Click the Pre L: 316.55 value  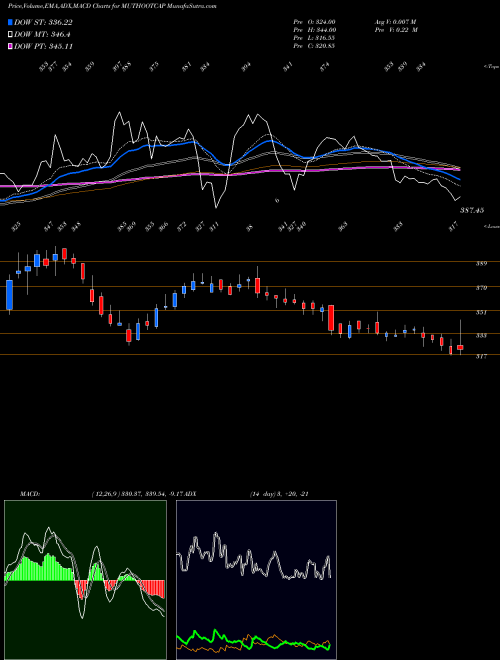[314, 38]
